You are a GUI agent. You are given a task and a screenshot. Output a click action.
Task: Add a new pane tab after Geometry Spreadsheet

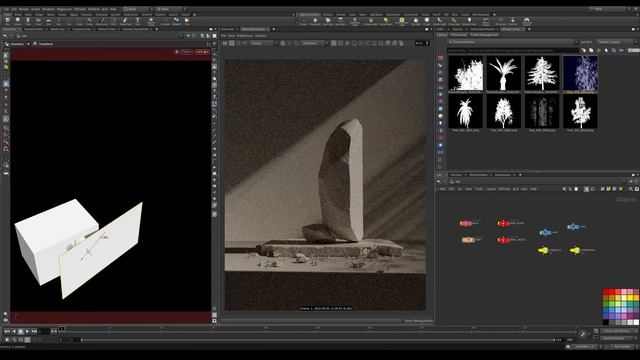(157, 29)
